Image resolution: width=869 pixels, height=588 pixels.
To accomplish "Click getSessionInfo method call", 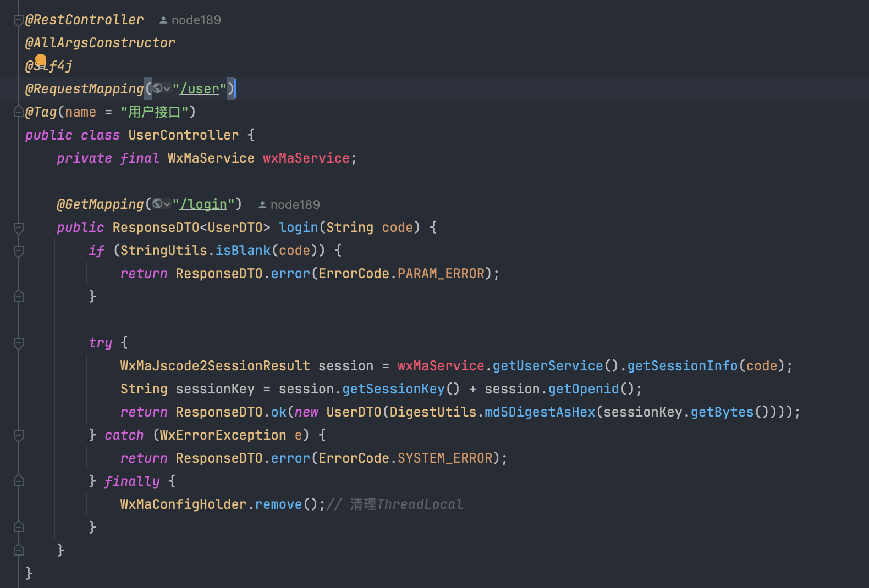I will (683, 366).
